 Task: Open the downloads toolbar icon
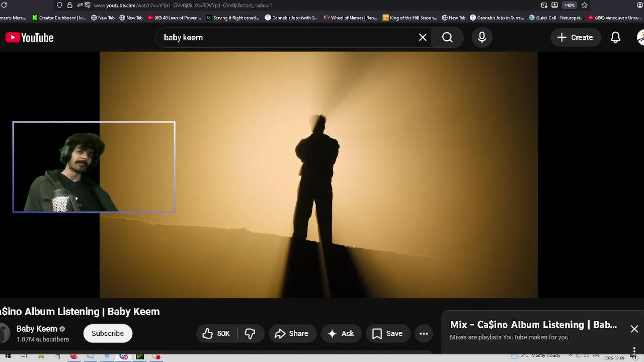(x=554, y=5)
